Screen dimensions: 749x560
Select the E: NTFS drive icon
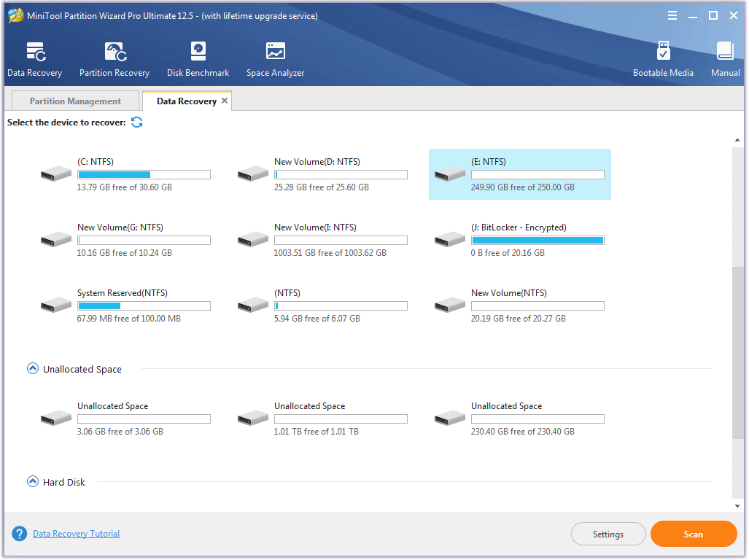(449, 174)
